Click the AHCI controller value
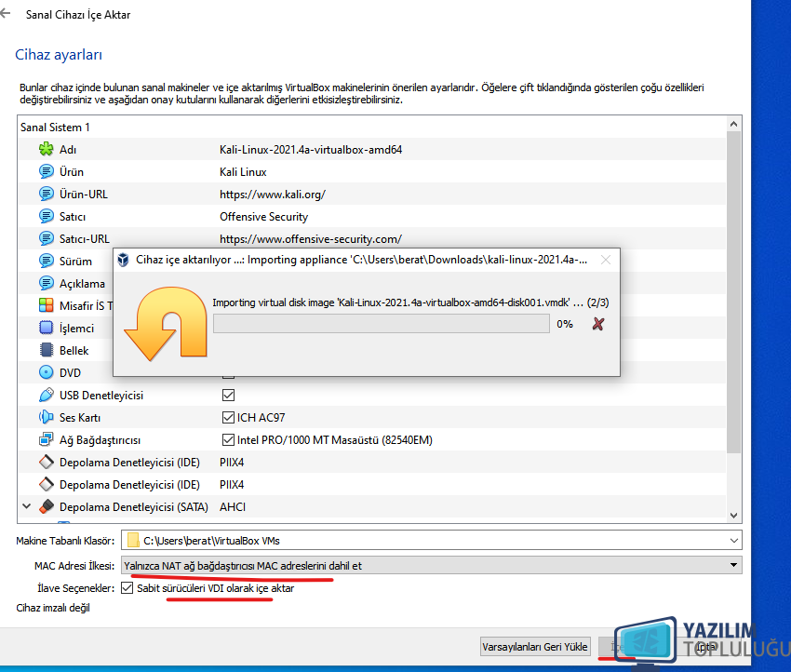 click(x=233, y=506)
